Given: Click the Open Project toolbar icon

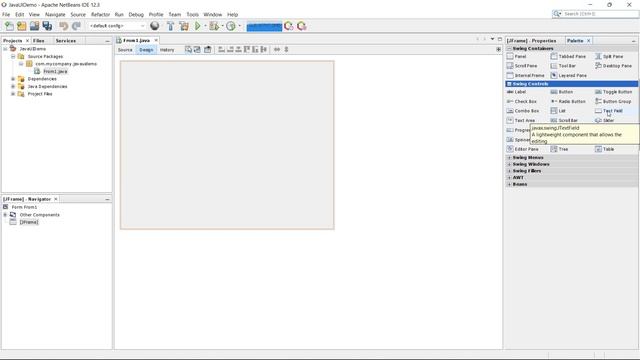Looking at the screenshot, I should (34, 26).
